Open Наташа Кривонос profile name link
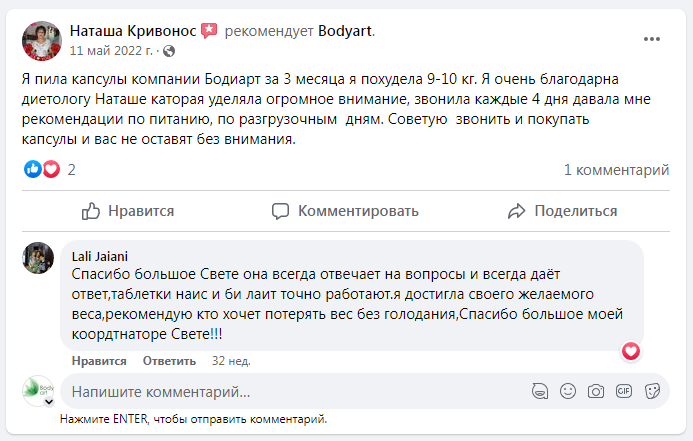 133,31
